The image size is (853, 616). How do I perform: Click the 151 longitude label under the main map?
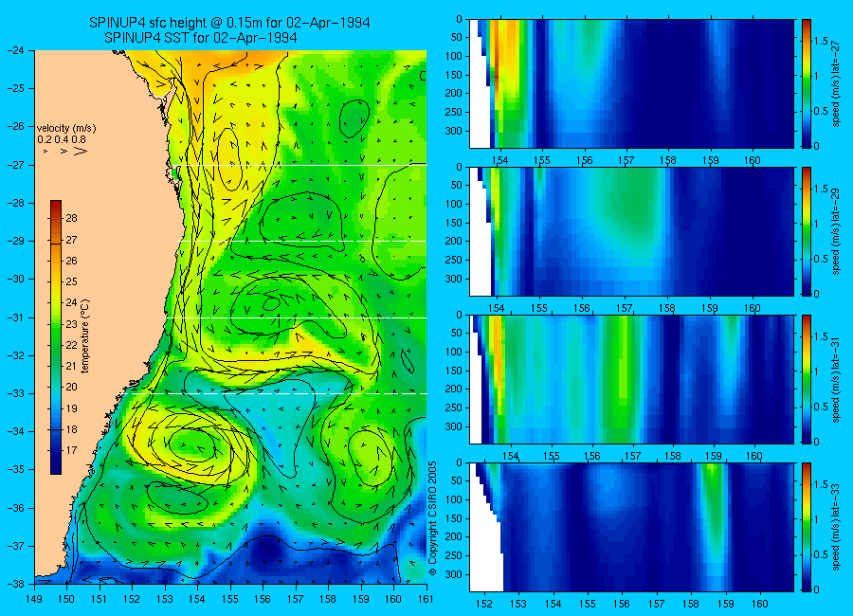(x=100, y=599)
